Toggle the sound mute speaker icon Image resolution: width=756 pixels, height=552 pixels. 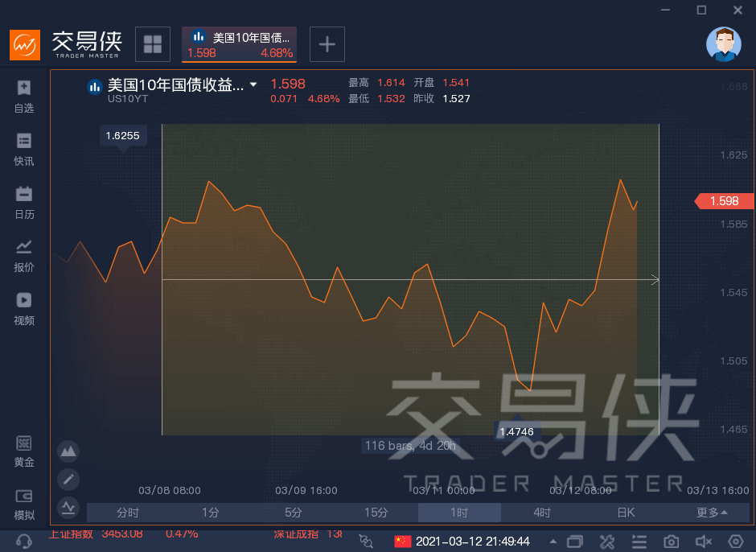704,542
